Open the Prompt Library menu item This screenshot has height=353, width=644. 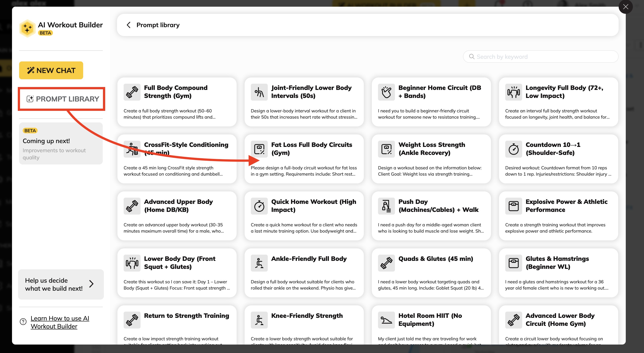point(62,99)
